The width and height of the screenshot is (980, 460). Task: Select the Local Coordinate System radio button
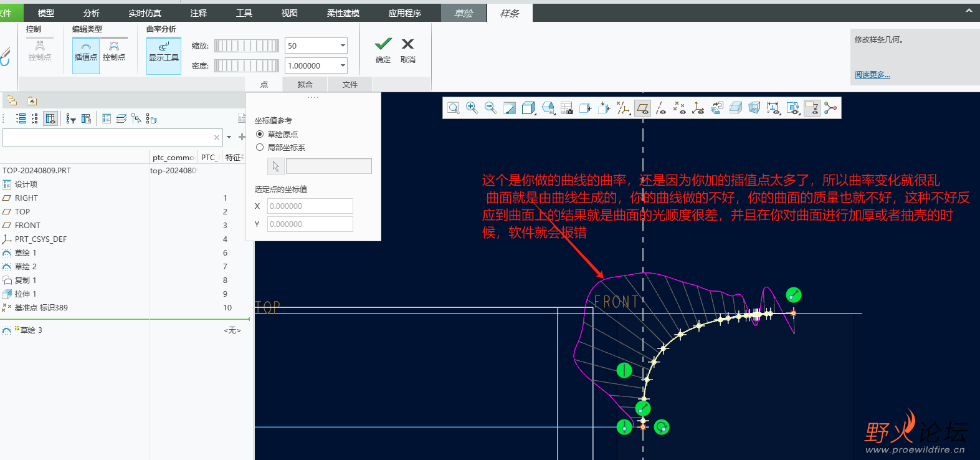(x=260, y=147)
